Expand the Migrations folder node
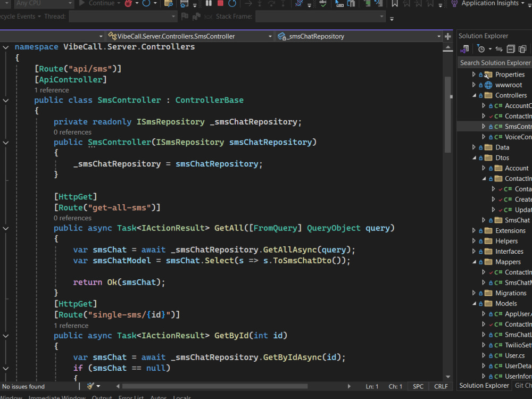Screen dimensions: 532x399 474,293
